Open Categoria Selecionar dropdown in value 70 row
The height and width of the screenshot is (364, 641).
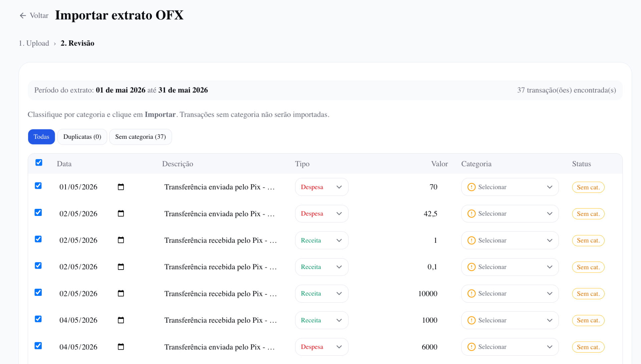510,187
